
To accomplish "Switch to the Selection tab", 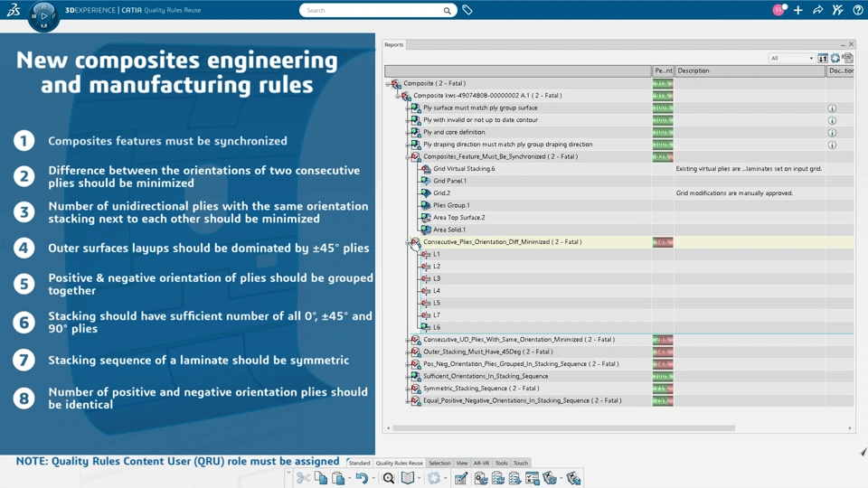I will (439, 463).
